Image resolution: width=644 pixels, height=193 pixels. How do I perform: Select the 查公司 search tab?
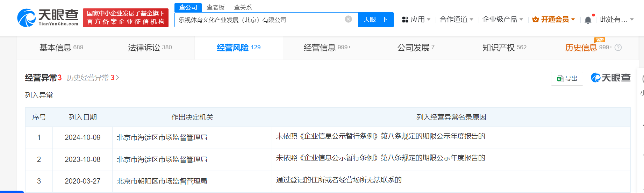[188, 7]
